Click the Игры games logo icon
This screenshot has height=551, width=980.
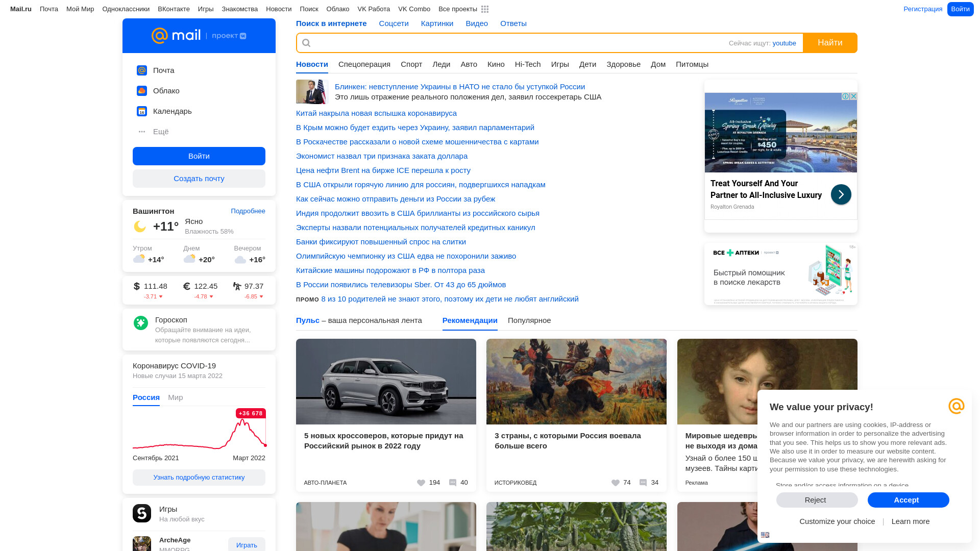142,513
